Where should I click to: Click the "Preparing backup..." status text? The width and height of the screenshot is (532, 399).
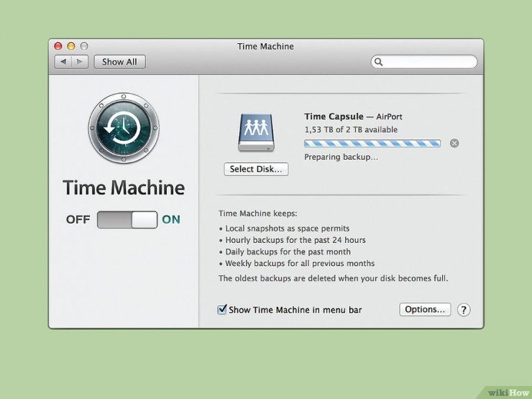(341, 157)
